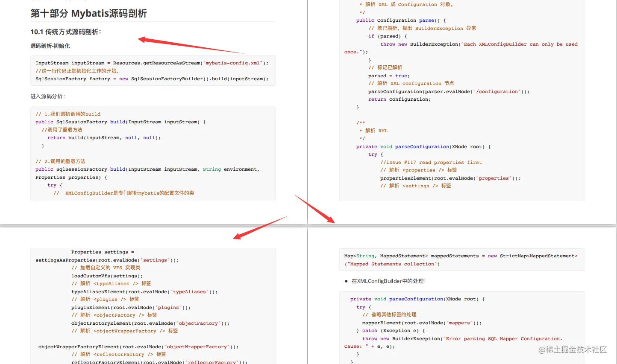617x364 pixels.
Task: Select comment "// 标记已解析"
Action: (x=385, y=68)
